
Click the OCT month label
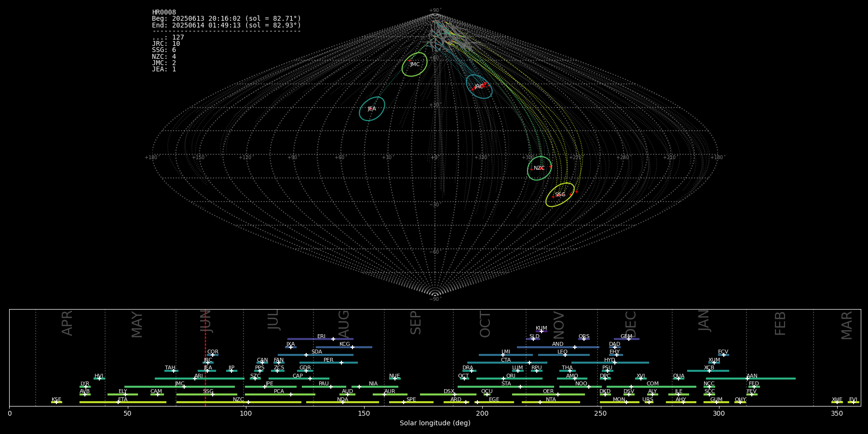485,324
